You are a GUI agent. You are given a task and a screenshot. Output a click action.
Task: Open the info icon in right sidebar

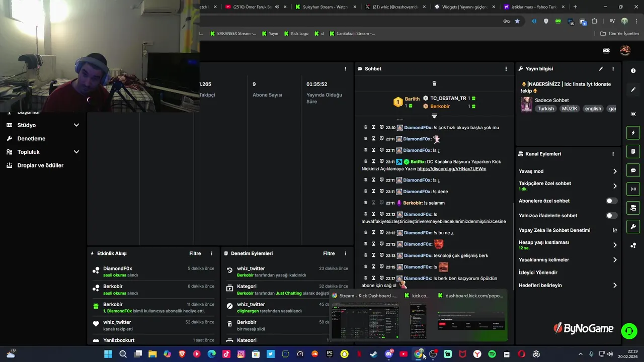coord(633,71)
